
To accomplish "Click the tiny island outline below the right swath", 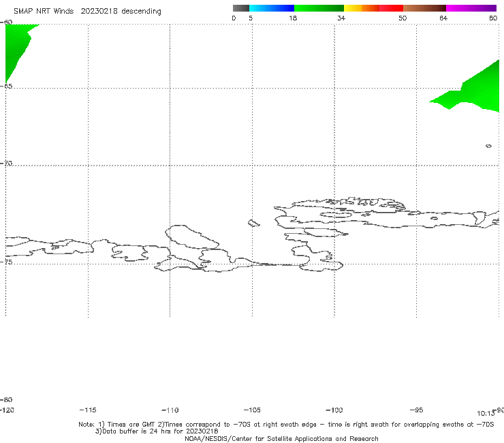I will [488, 146].
